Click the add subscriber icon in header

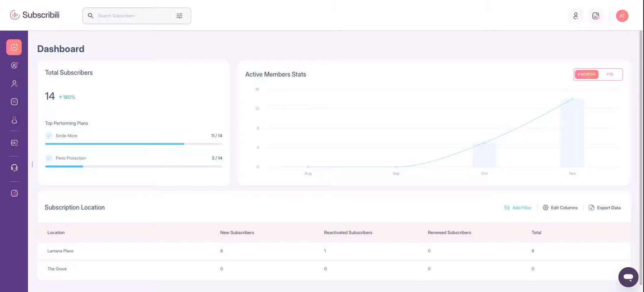[575, 16]
